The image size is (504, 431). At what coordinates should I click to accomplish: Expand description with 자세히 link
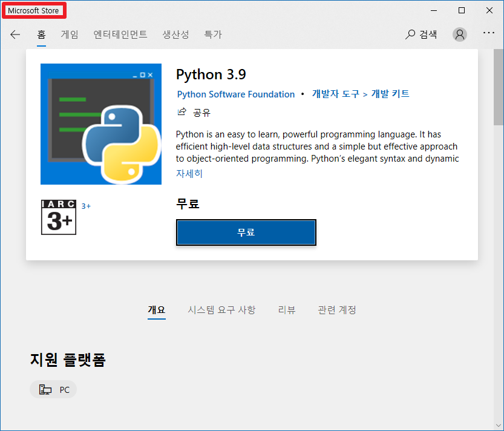point(189,174)
